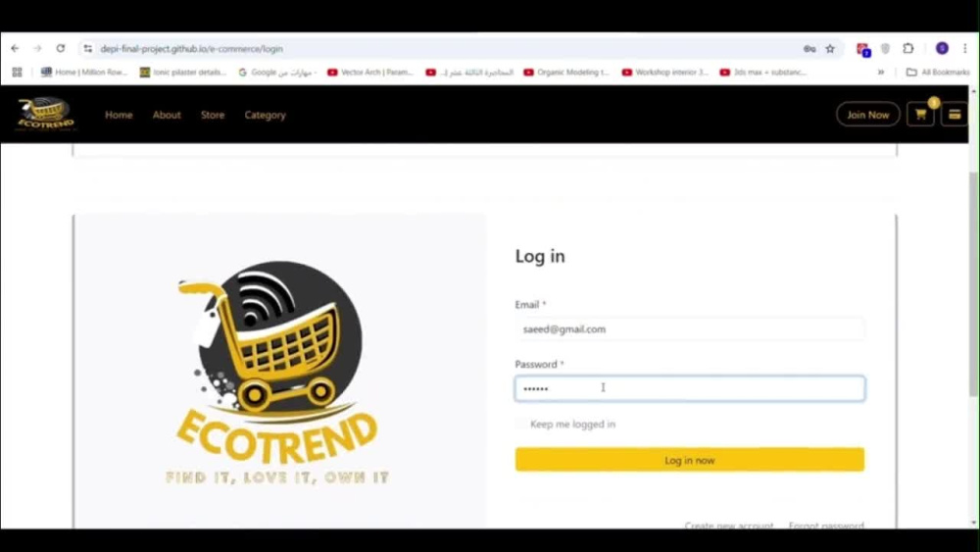Open Chrome profile avatar
The image size is (980, 552).
click(x=942, y=48)
